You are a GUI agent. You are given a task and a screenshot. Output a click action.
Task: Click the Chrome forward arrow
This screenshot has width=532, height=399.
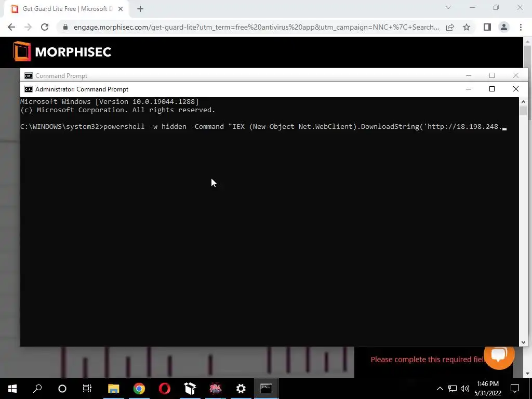28,27
